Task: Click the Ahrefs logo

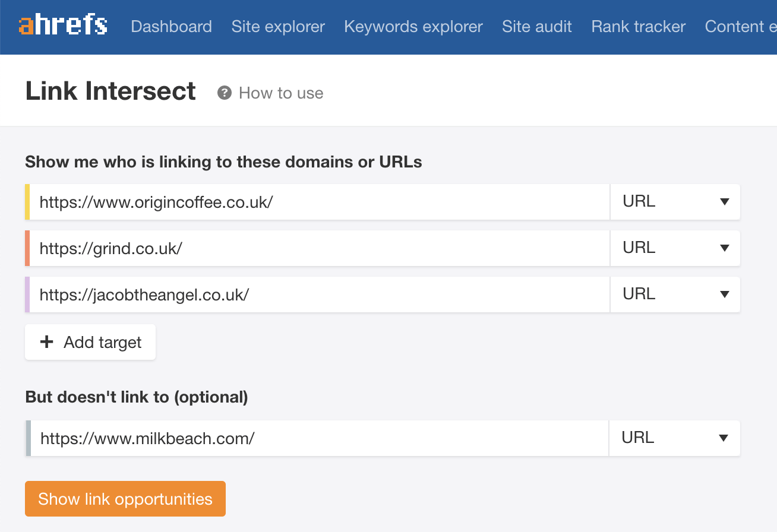Action: 62,25
